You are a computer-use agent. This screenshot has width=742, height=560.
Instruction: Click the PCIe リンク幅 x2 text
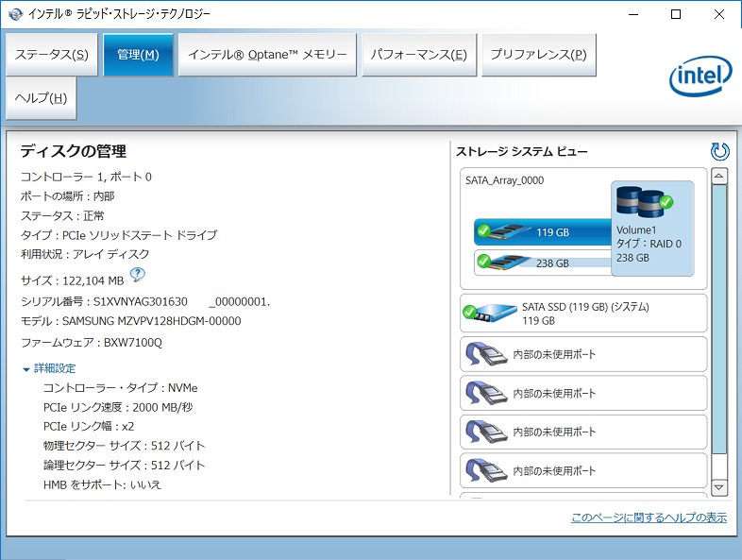pyautogui.click(x=89, y=427)
